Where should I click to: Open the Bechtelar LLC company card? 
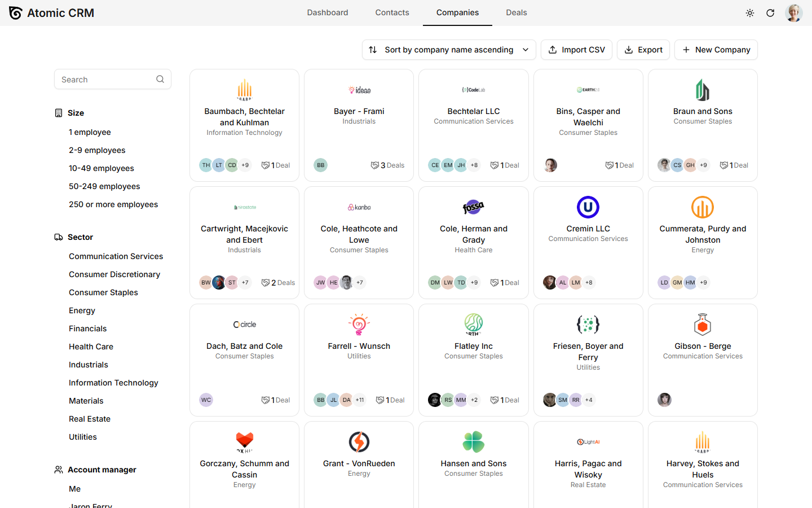point(474,125)
